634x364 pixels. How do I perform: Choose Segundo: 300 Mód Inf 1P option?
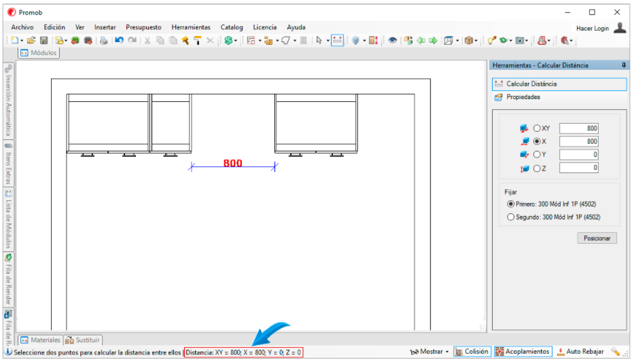[554, 217]
